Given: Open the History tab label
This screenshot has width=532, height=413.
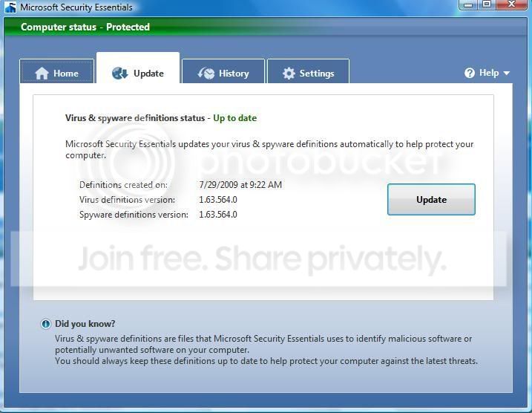Looking at the screenshot, I should 234,74.
